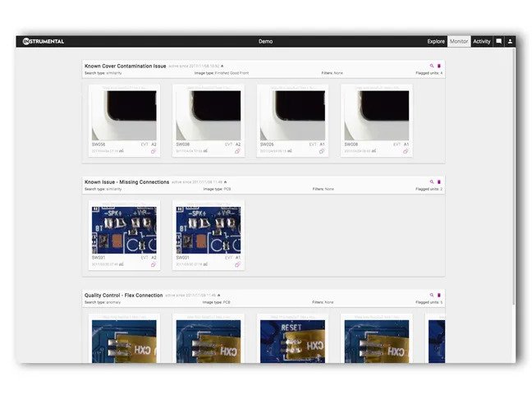532x399 pixels.
Task: Open the SW026 cover thumbnail
Action: tap(292, 116)
